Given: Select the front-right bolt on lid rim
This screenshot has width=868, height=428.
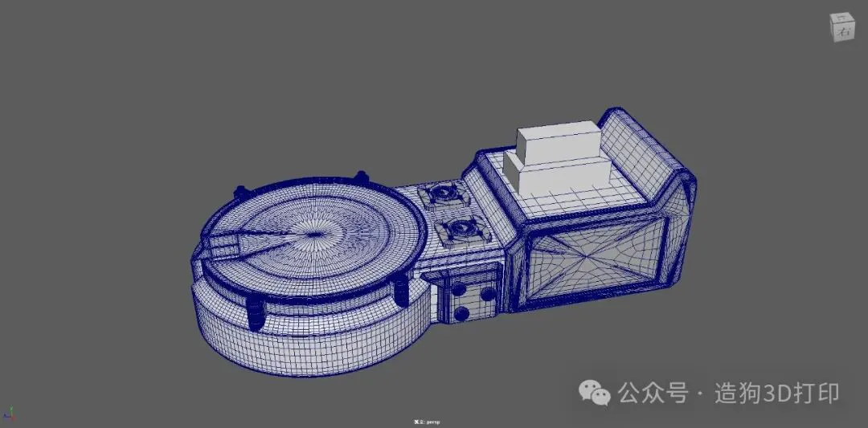Looking at the screenshot, I should (401, 291).
